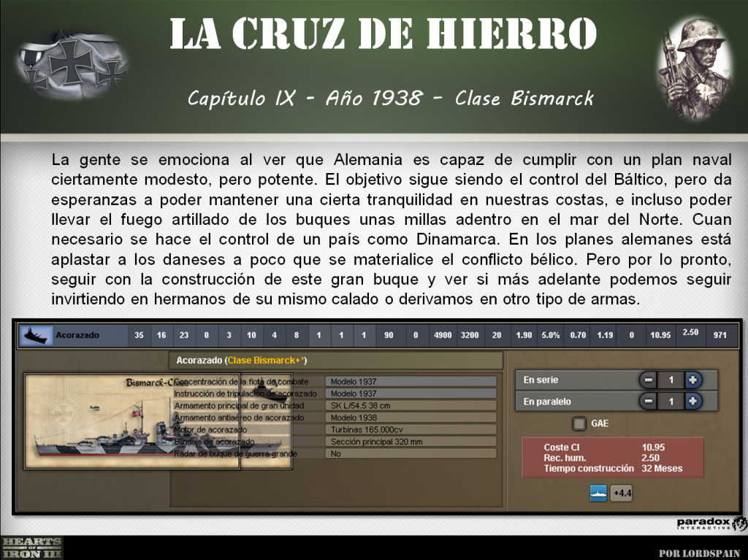Select the Concentración de la flota de combate row
Screen dimensions: 748x560
(x=334, y=382)
